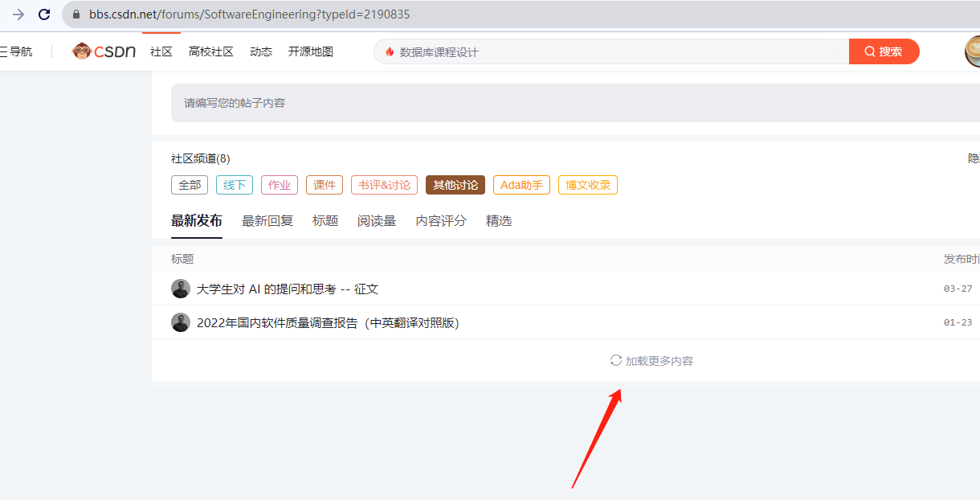Screen dimensions: 980x500
Task: Open 开源地图 in the top navigation
Action: (x=311, y=51)
